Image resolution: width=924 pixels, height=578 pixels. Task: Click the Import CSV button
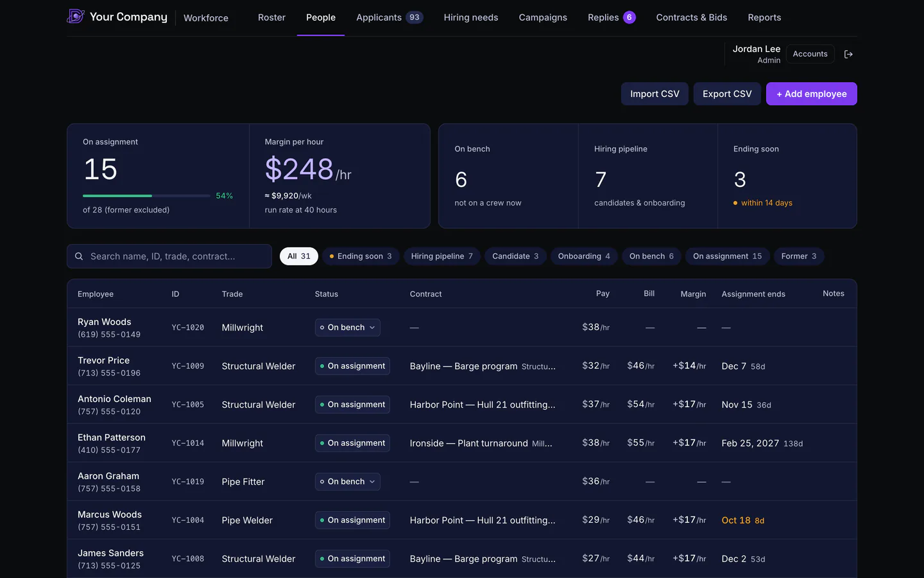654,94
